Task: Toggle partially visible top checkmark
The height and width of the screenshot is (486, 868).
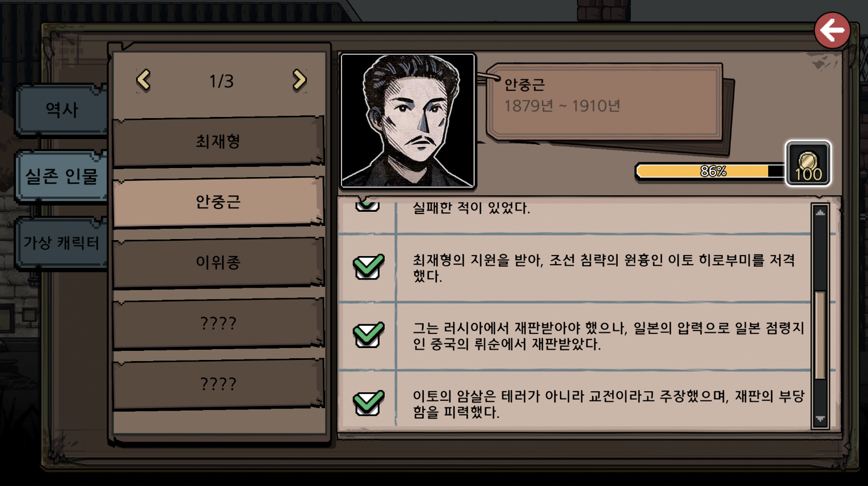Action: [x=367, y=204]
